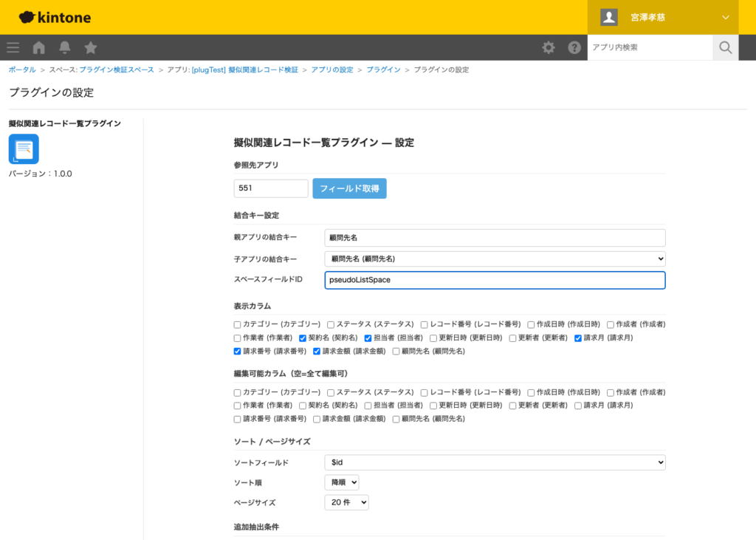Select the home icon in the toolbar
The width and height of the screenshot is (756, 540).
pos(38,47)
